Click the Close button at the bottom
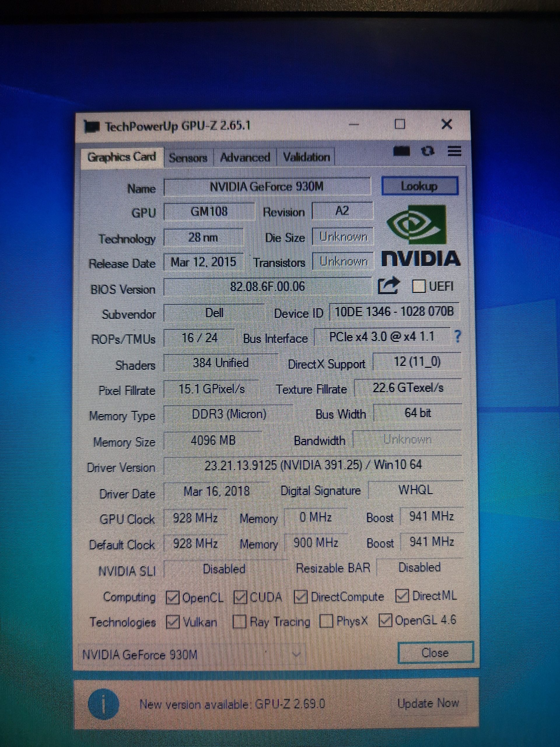This screenshot has width=560, height=747. 435,652
